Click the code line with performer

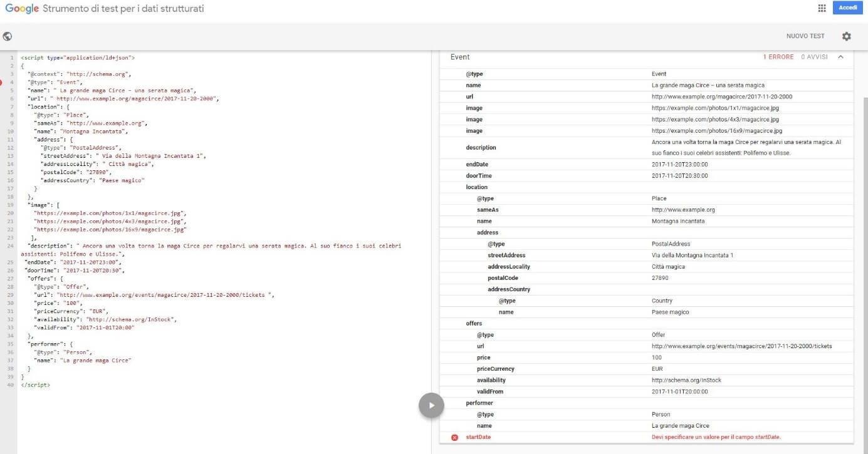51,344
